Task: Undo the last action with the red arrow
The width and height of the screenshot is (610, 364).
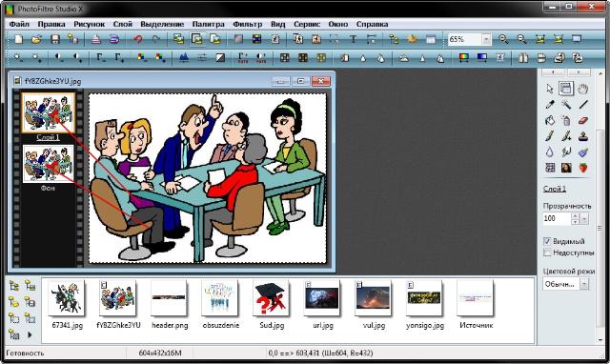Action: point(137,39)
